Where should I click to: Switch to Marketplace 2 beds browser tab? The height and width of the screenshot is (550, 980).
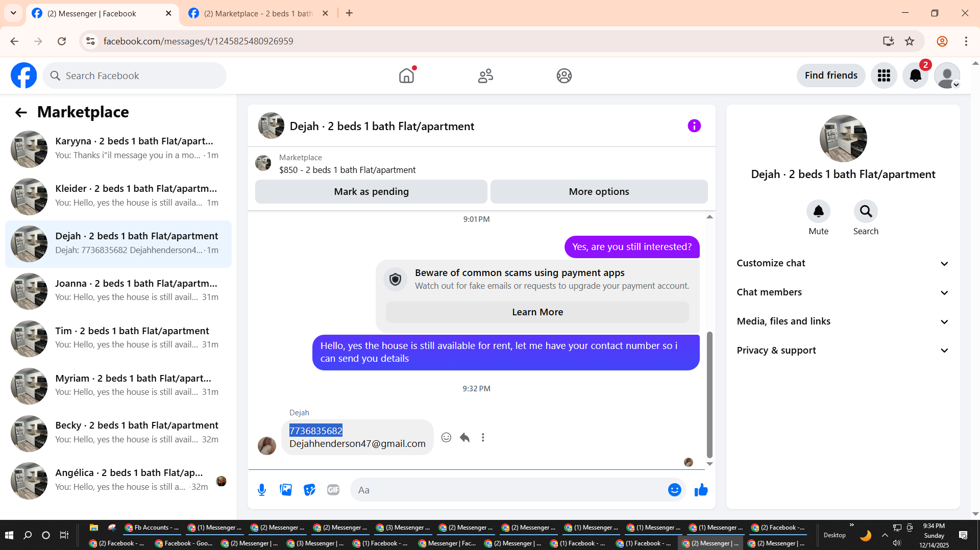(258, 14)
